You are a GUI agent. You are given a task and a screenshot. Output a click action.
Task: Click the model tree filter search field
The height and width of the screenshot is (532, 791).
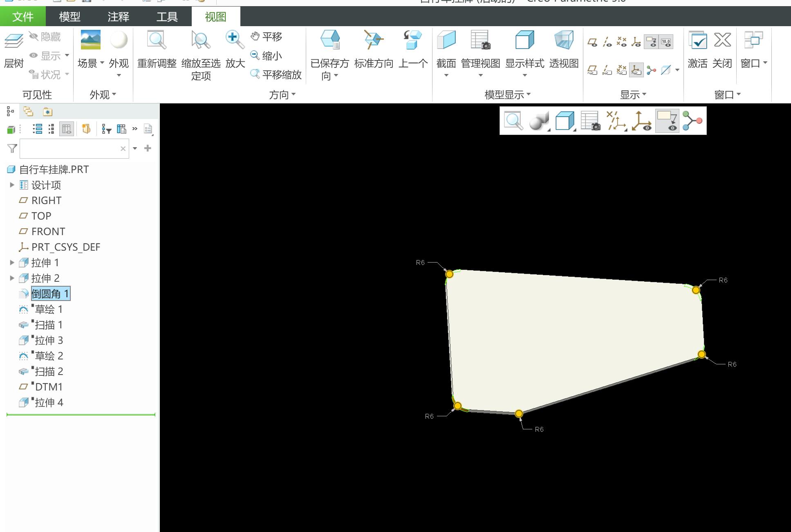69,148
